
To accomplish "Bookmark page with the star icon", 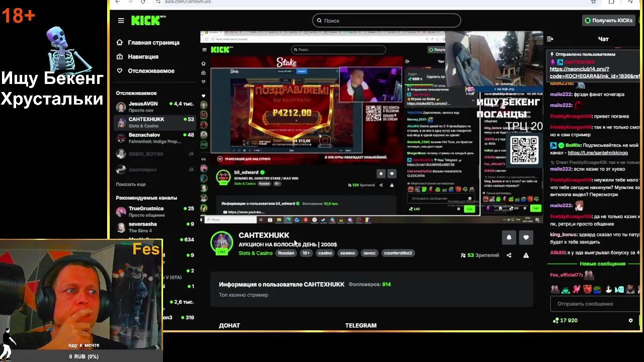I will pyautogui.click(x=593, y=2).
